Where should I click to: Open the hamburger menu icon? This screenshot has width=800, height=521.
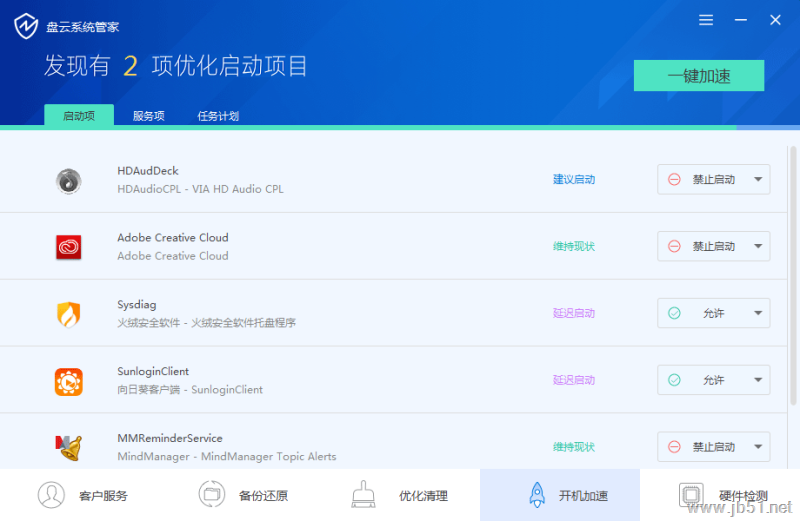[x=706, y=20]
